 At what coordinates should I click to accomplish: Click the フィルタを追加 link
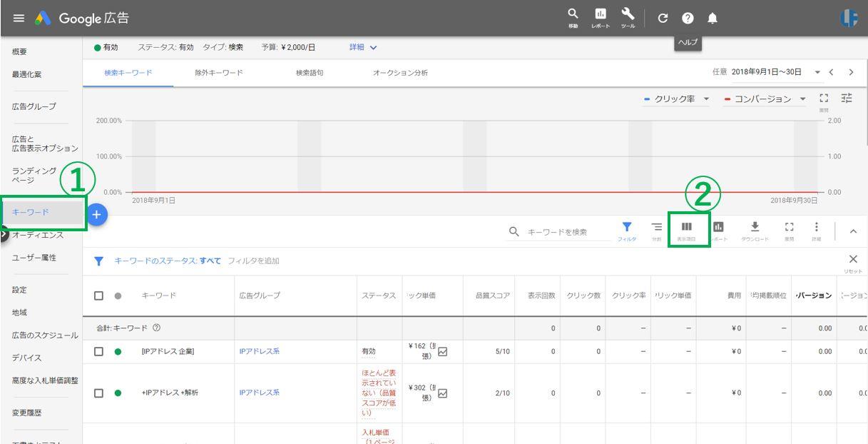point(253,261)
